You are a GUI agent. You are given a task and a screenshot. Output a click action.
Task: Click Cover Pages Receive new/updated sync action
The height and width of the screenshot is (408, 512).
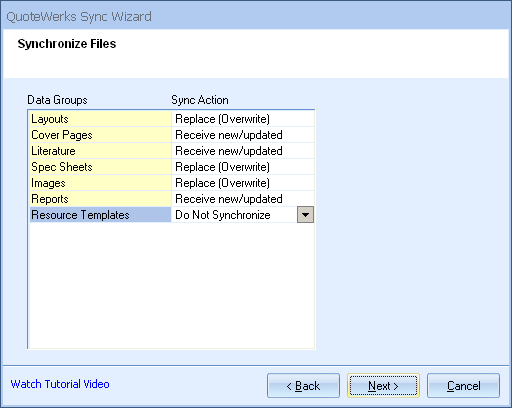pyautogui.click(x=243, y=135)
